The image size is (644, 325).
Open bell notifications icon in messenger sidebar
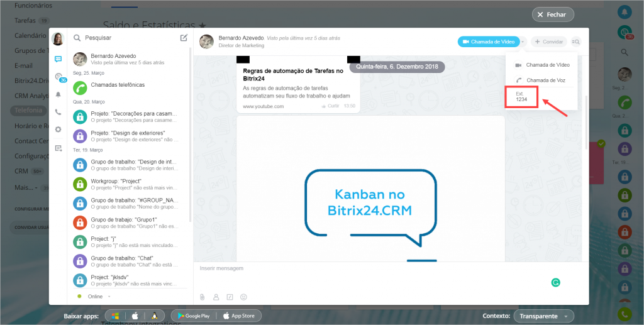pyautogui.click(x=58, y=94)
